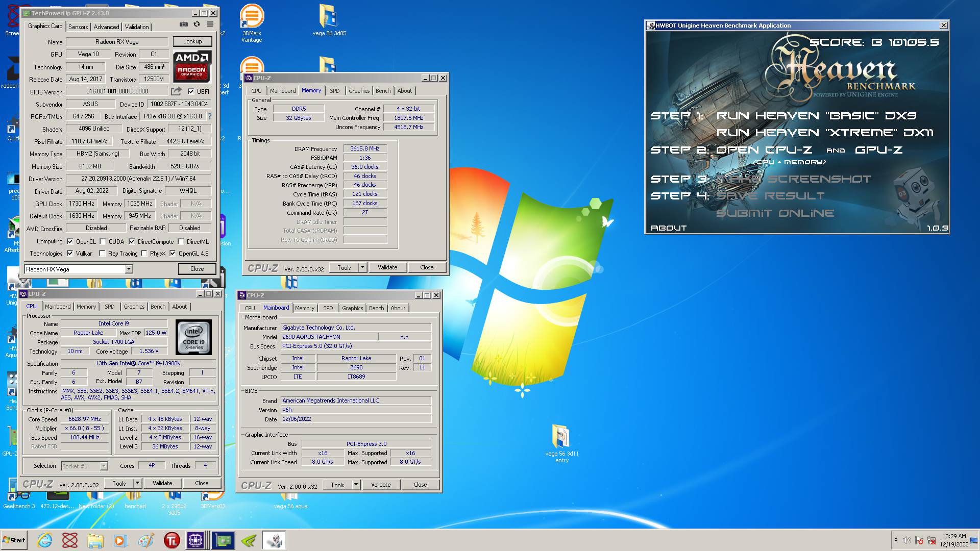980x551 pixels.
Task: Click the Intel Core i9 logo
Action: click(x=193, y=337)
